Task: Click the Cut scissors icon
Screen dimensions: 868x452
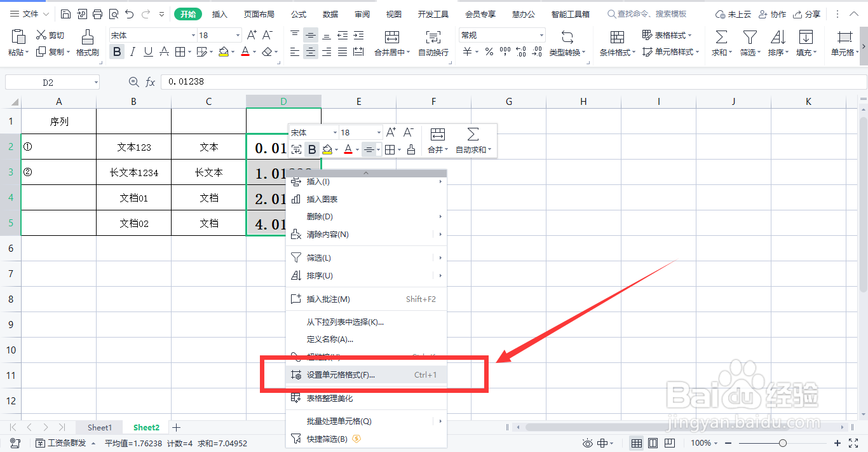Action: (41, 35)
